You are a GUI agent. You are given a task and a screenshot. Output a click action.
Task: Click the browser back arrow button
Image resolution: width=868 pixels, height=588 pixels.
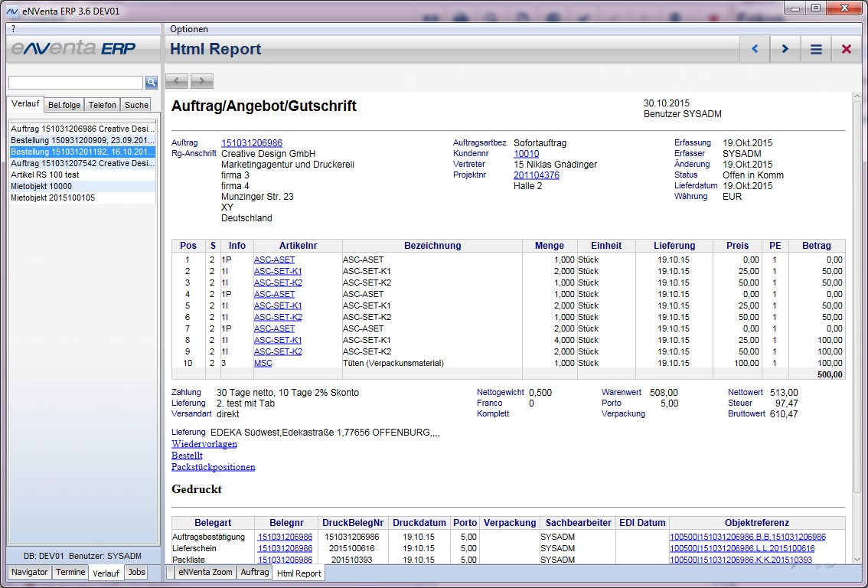[177, 80]
